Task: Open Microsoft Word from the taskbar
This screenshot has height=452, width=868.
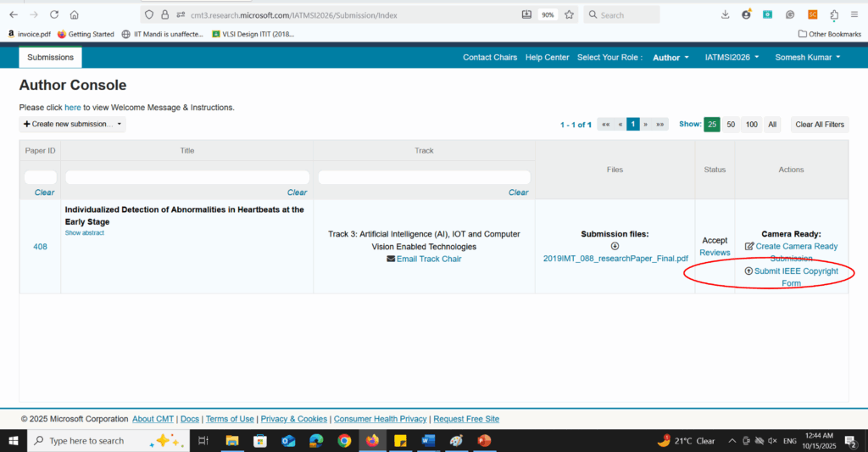Action: pos(428,441)
